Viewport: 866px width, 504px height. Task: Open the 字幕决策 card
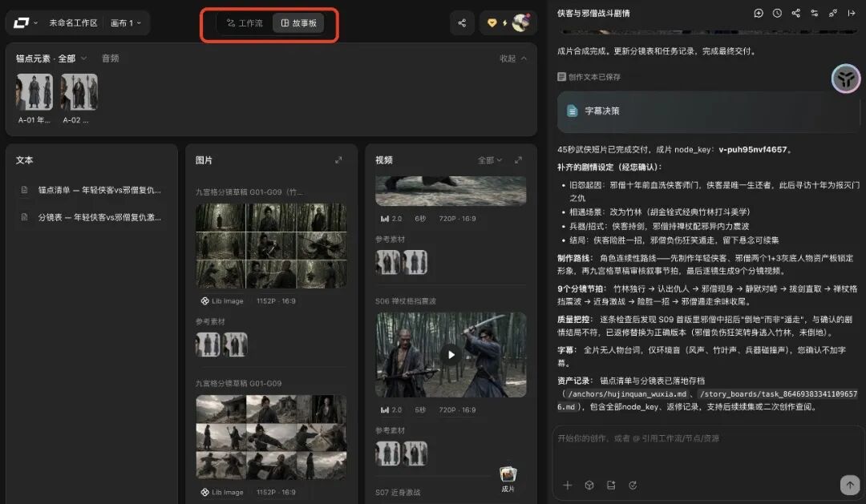[x=708, y=111]
